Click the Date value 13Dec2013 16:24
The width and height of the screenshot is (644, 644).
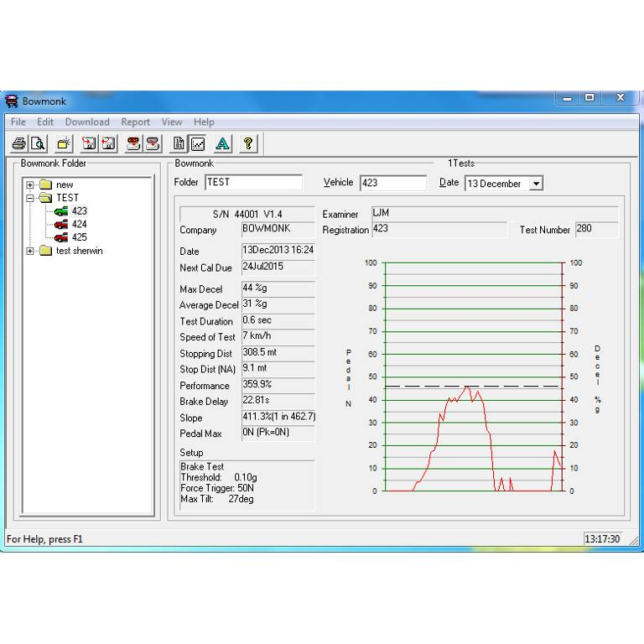click(x=278, y=251)
